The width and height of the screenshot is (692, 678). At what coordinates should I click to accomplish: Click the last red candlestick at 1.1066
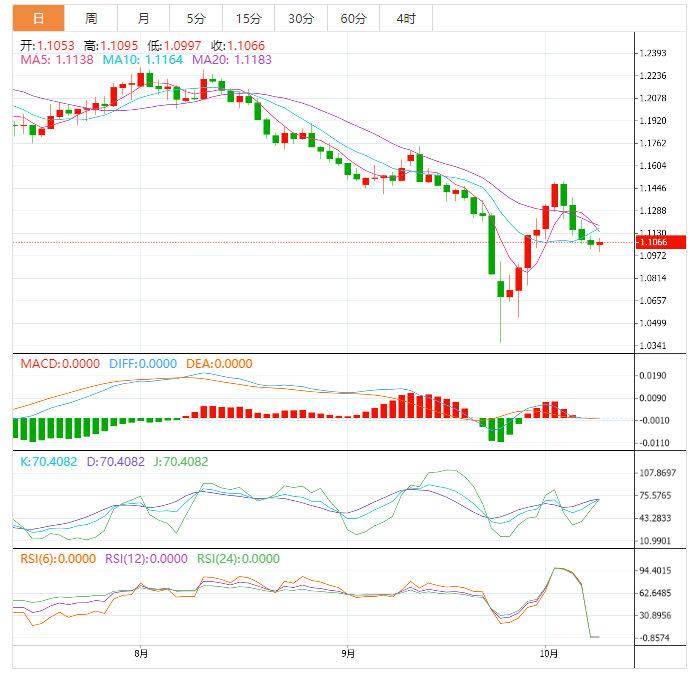[599, 244]
